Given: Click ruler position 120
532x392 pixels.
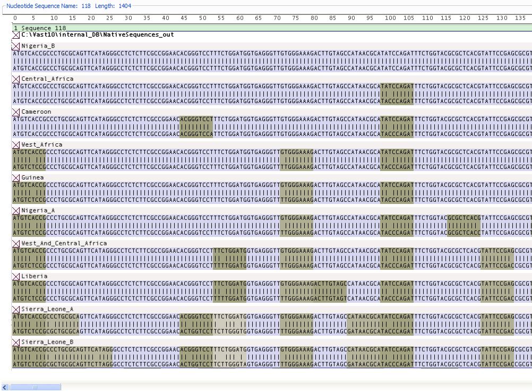Looking at the screenshot, I should coord(465,18).
